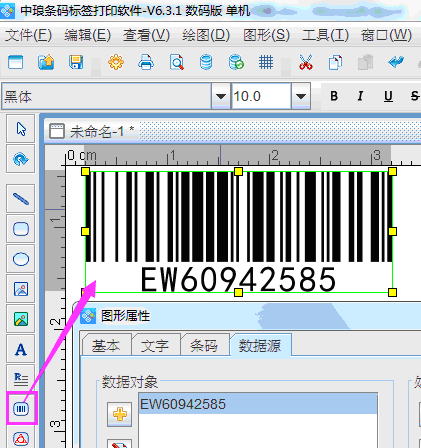Open the 文件(F) menu
This screenshot has height=448, width=421.
(28, 35)
